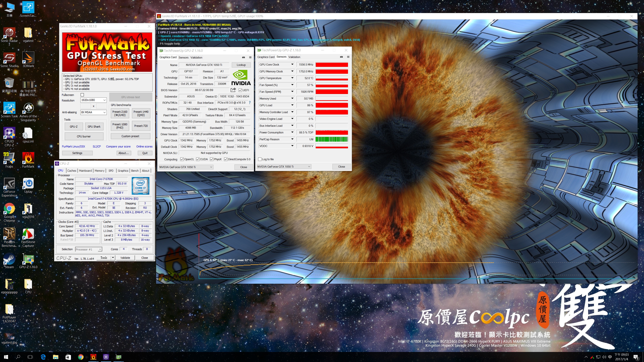The image size is (644, 362).
Task: Open the GeForce Experience desktop icon
Action: tap(9, 187)
